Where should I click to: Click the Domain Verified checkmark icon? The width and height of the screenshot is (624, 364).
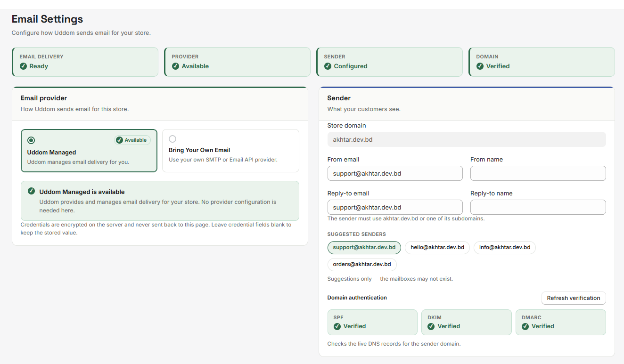[x=480, y=66]
